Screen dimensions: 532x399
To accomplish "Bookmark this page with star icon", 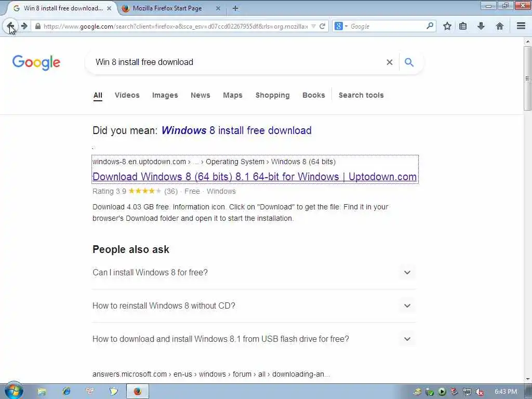I will pyautogui.click(x=447, y=26).
